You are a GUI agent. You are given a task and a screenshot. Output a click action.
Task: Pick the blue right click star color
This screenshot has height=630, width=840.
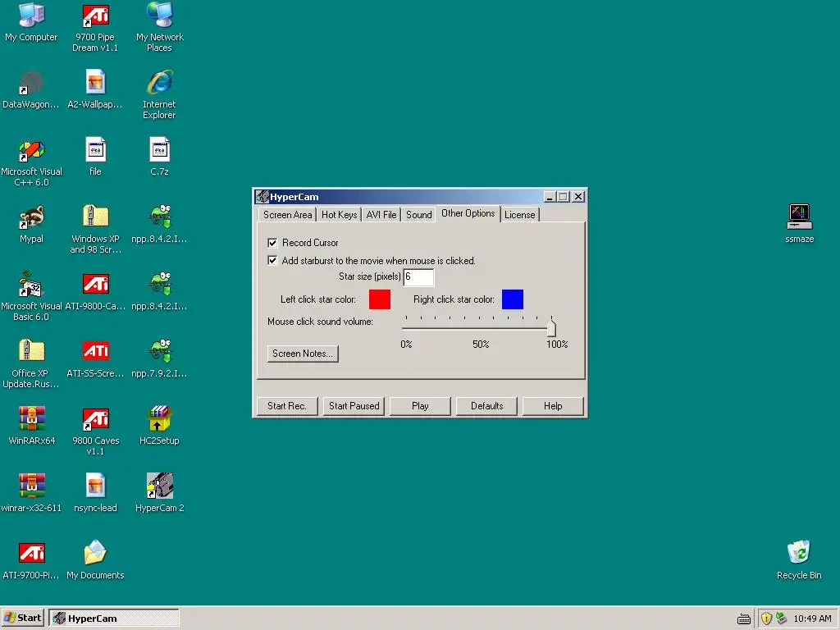[x=513, y=299]
